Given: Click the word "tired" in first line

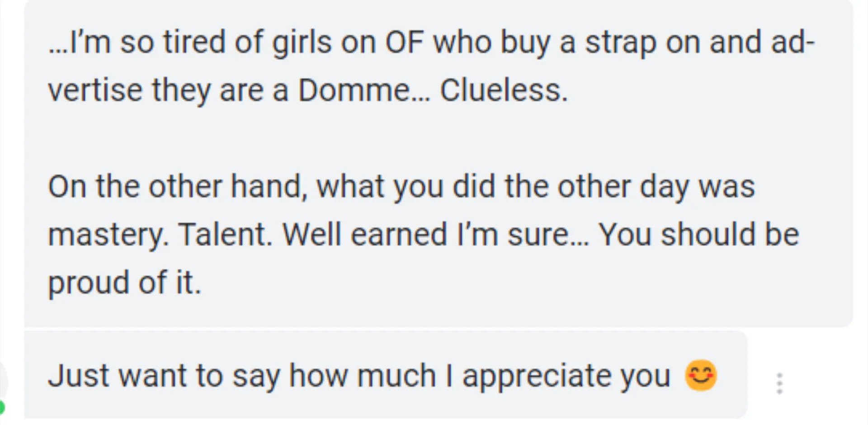Looking at the screenshot, I should click(x=194, y=42).
